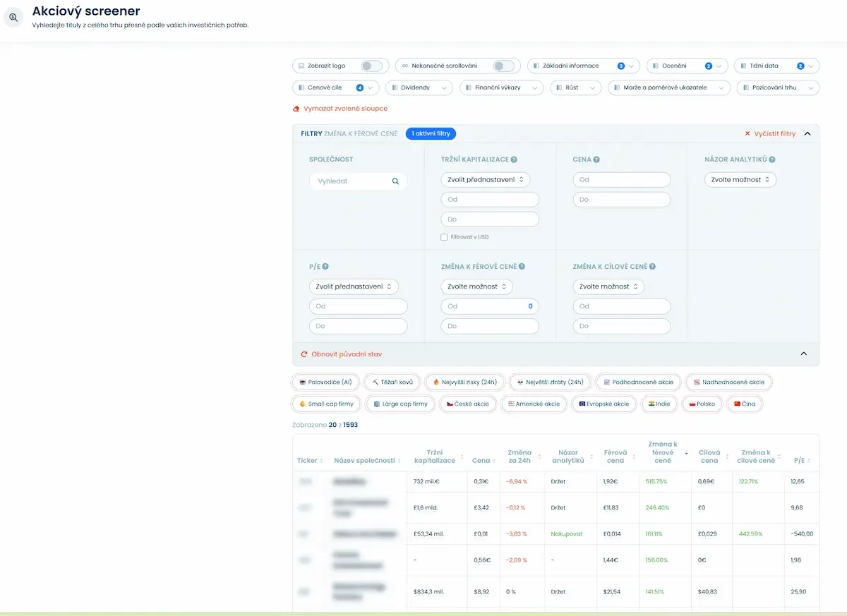Open the Růst columns dropdown
Image resolution: width=847 pixels, height=616 pixels.
[575, 88]
